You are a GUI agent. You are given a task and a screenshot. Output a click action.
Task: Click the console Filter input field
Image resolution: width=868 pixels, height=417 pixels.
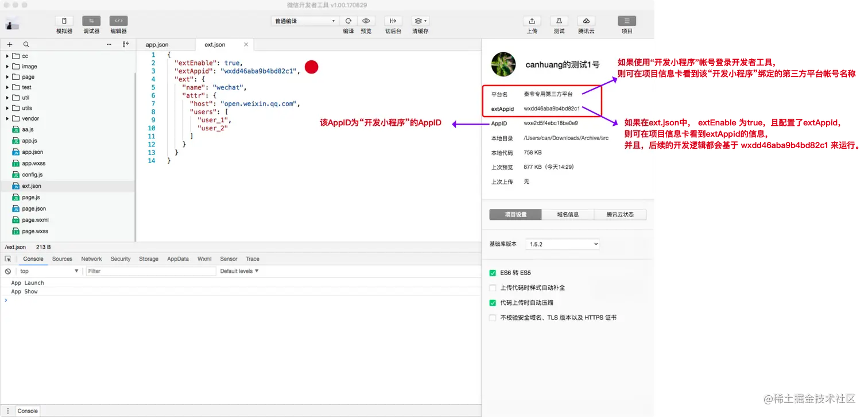[x=151, y=271]
